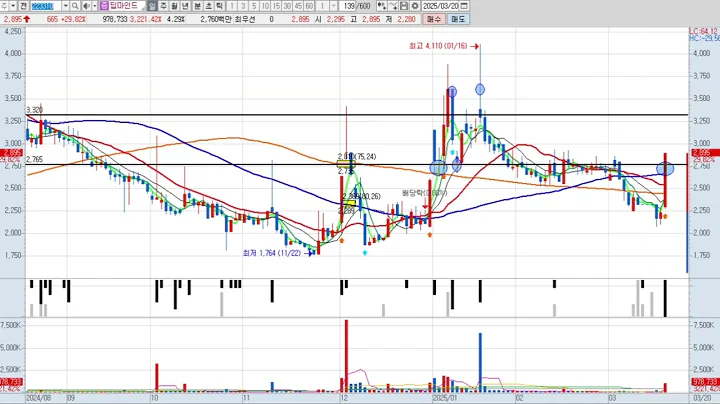720x404 pixels.
Task: Click the purple icon beside 딥마인드
Action: pos(104,6)
